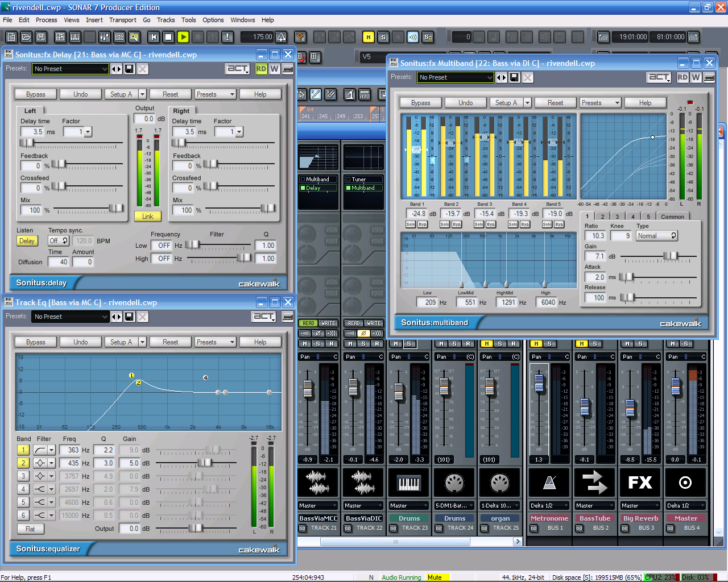Click the panic reset exclamation icon
The height and width of the screenshot is (582, 728).
227,37
